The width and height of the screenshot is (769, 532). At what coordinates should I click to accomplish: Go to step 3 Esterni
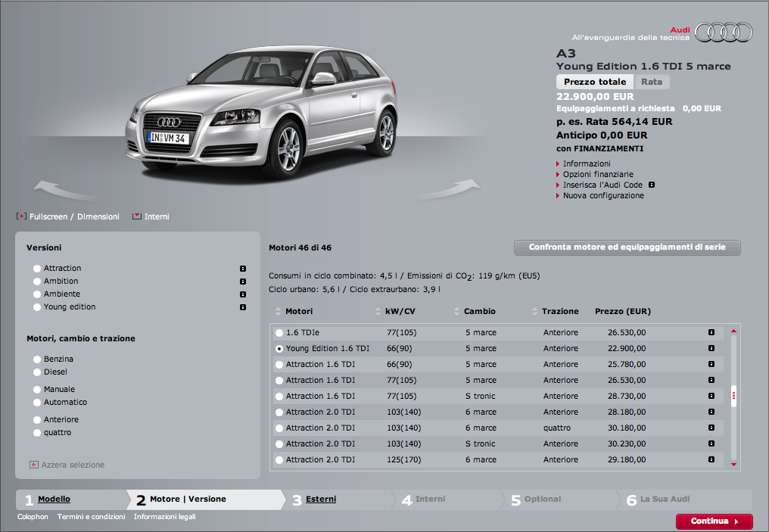pos(321,499)
